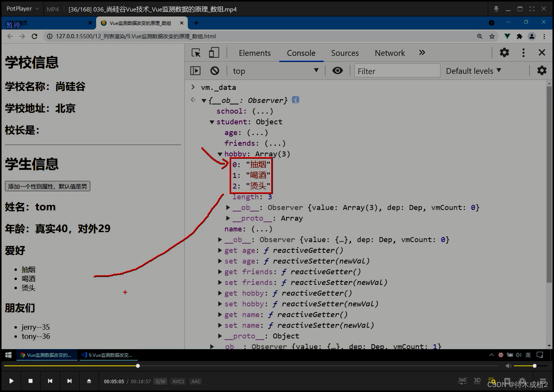
Task: Click the object info badge icon
Action: click(x=295, y=100)
